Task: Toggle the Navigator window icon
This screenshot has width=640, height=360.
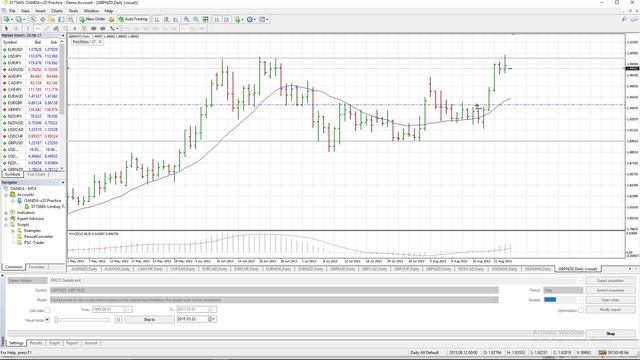Action: click(52, 19)
